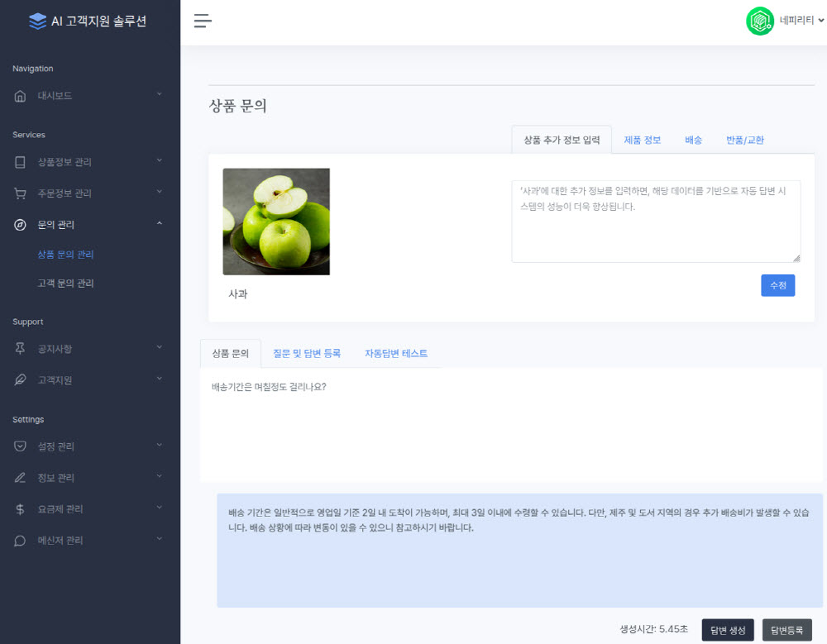Expand the 설정 관리 menu chevron
Image resolution: width=827 pixels, height=644 pixels.
pos(159,446)
